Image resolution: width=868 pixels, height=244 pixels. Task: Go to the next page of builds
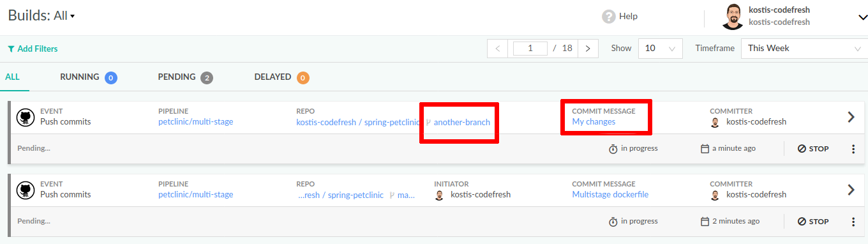coord(588,48)
